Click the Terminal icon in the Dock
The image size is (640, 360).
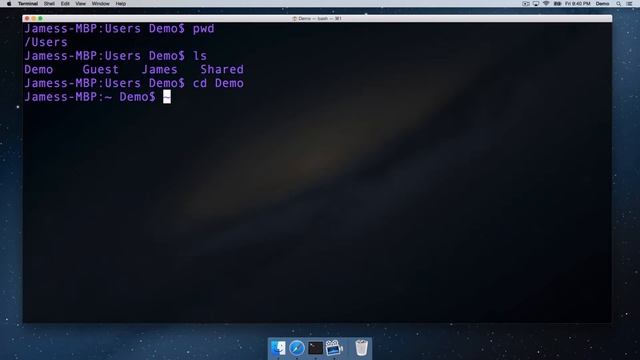(x=316, y=348)
